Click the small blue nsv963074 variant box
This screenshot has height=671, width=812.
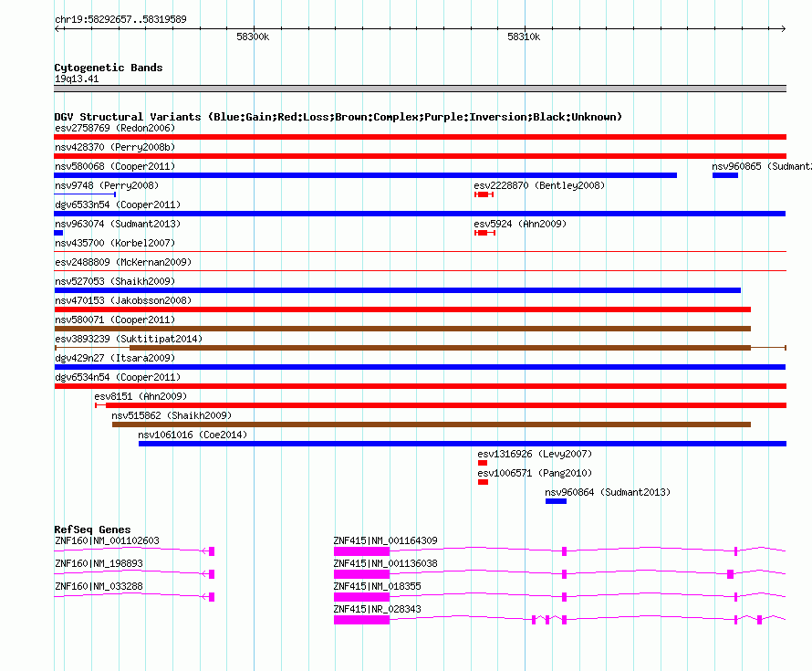[x=58, y=233]
